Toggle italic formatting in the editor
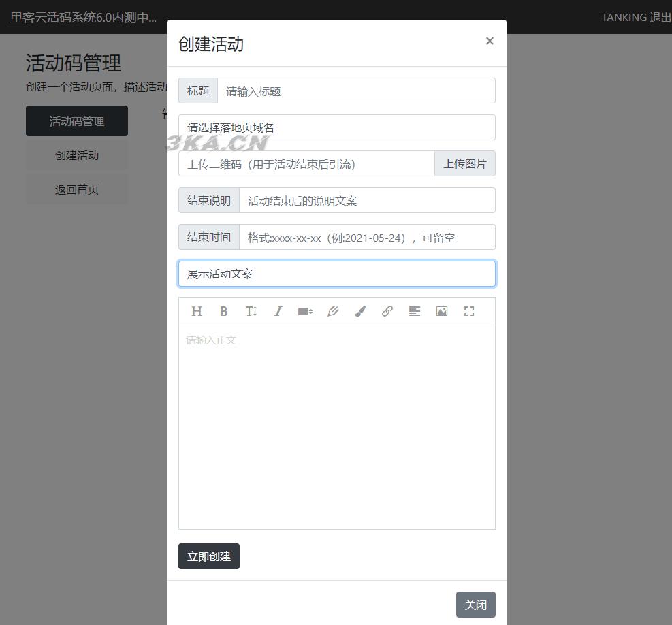 click(278, 311)
